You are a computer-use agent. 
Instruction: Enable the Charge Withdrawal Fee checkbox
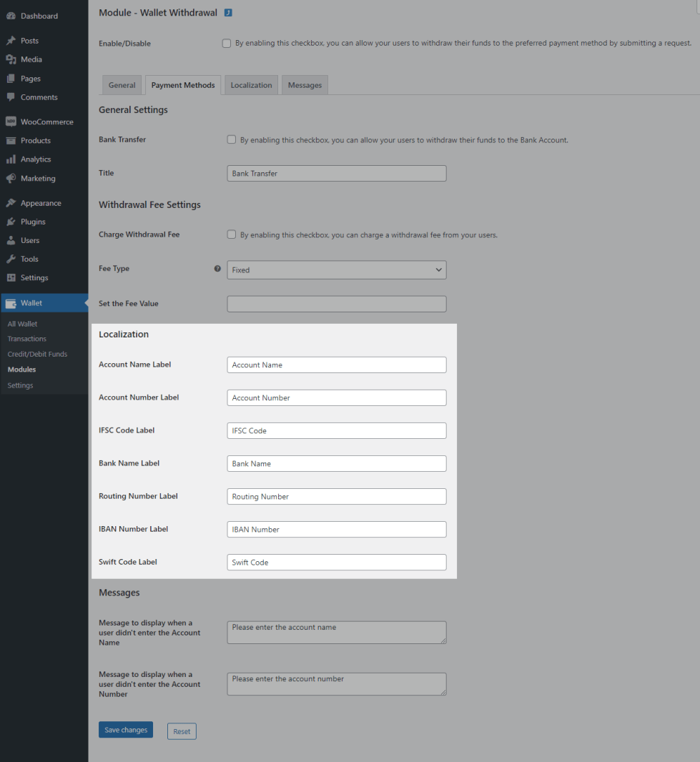[231, 234]
